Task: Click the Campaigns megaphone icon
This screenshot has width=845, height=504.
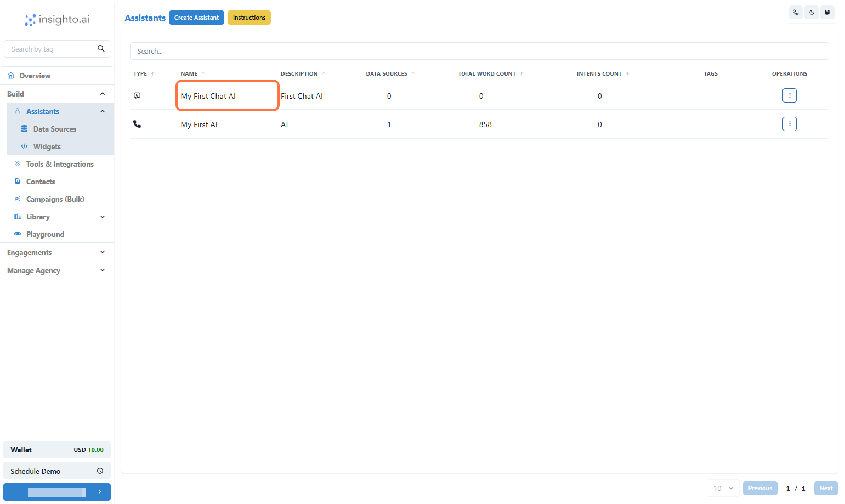Action: (18, 199)
